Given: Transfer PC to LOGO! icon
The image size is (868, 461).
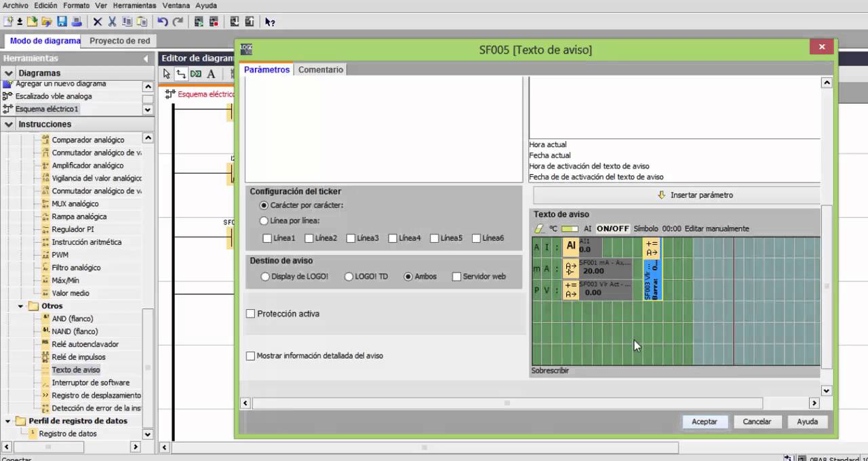Looking at the screenshot, I should coord(234,22).
